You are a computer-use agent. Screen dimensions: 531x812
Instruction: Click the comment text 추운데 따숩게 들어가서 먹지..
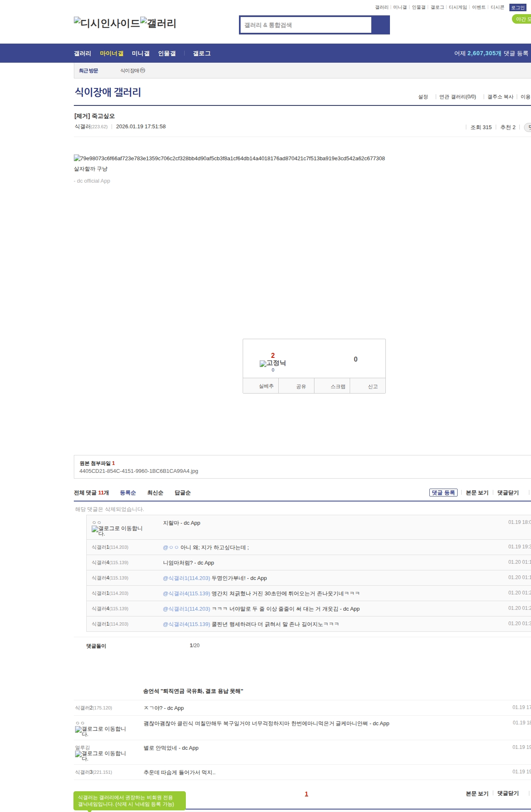click(x=180, y=773)
